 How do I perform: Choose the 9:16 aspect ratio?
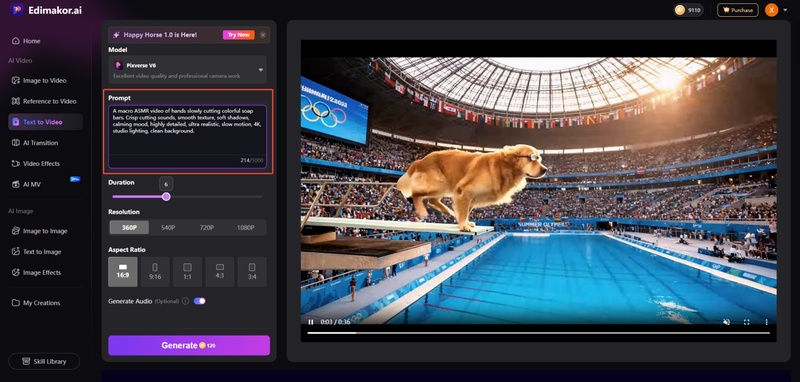coord(155,271)
